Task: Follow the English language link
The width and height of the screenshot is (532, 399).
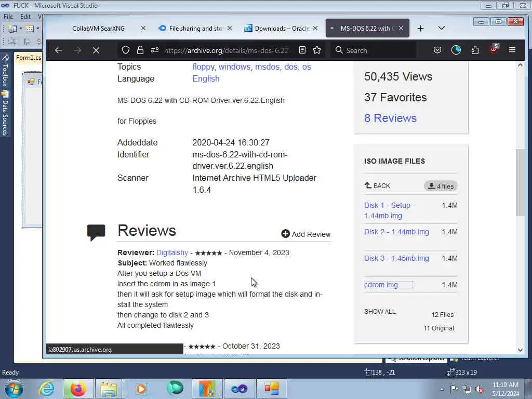Action: click(206, 79)
